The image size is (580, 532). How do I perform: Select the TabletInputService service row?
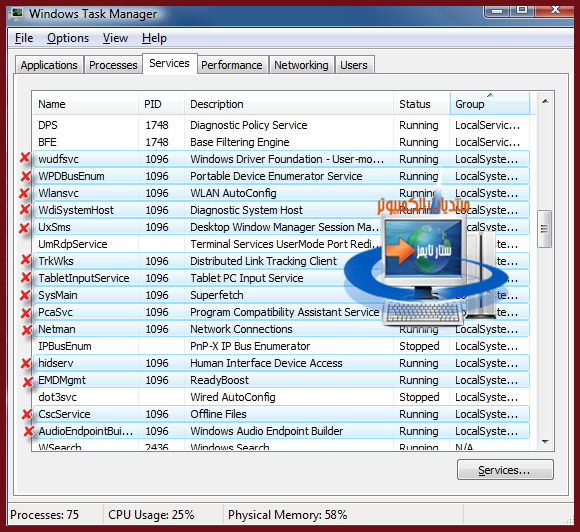281,278
